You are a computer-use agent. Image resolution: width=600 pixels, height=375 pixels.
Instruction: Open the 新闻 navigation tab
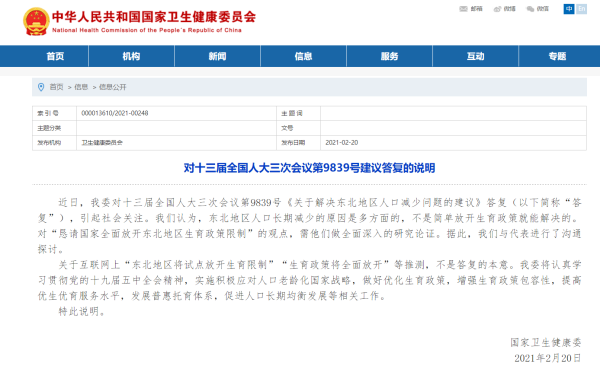217,56
